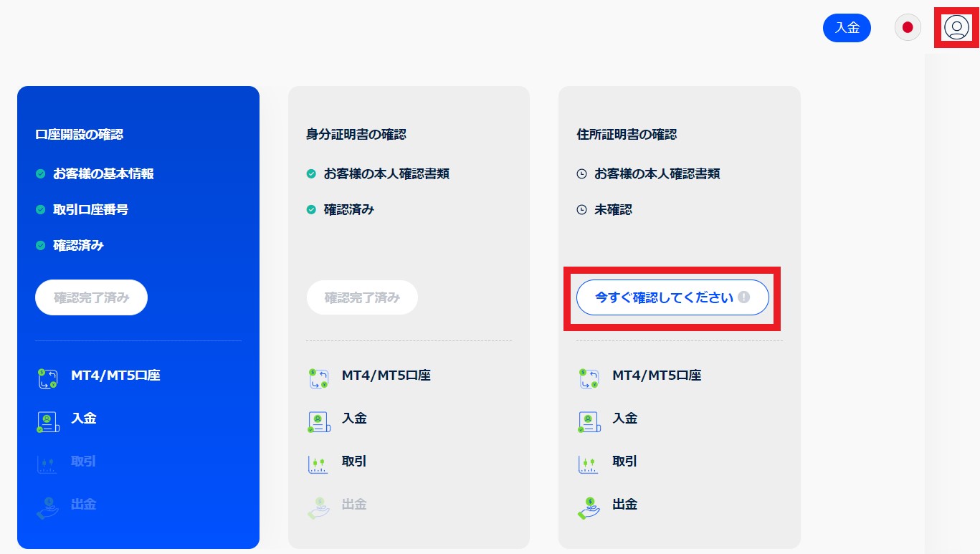
Task: Click greyed 取引 text in blue card
Action: click(x=83, y=461)
